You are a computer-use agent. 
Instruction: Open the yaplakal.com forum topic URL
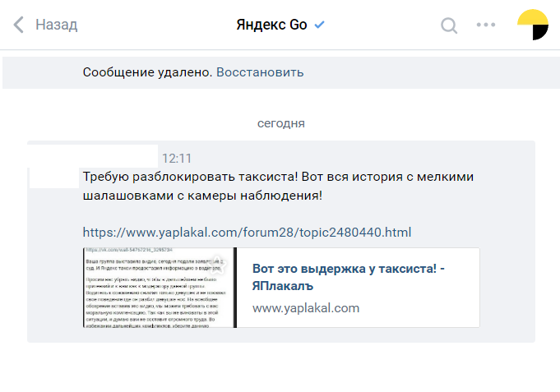[x=247, y=233]
